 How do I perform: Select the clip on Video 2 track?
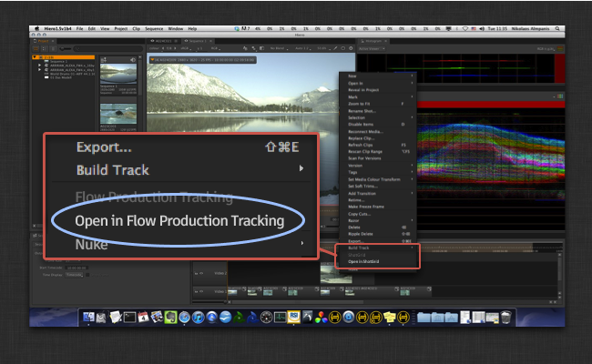[x=336, y=274]
